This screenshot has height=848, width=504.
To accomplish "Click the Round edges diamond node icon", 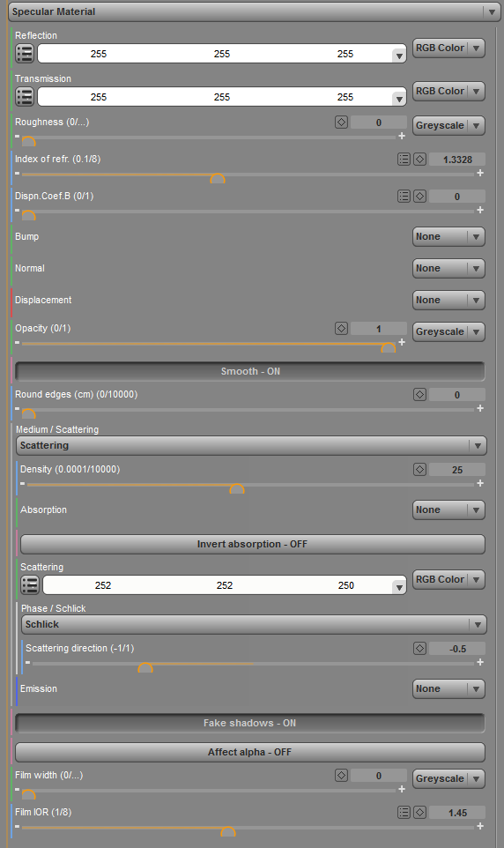I will pyautogui.click(x=419, y=394).
